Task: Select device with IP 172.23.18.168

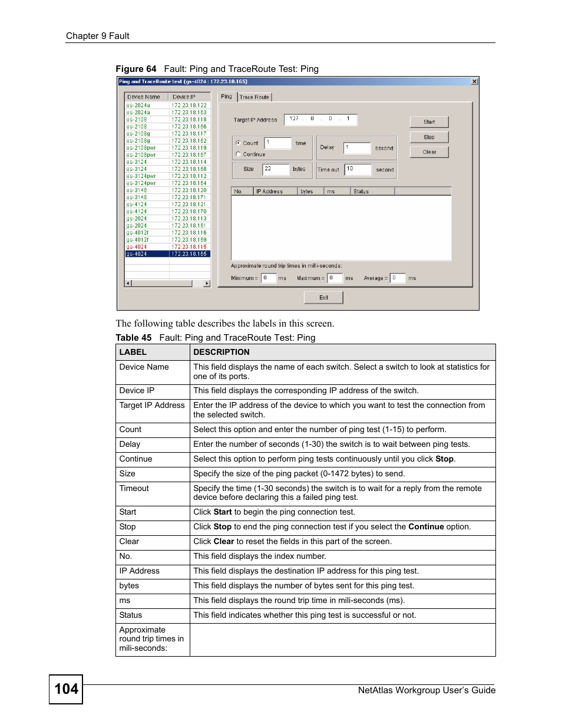Action: [190, 169]
